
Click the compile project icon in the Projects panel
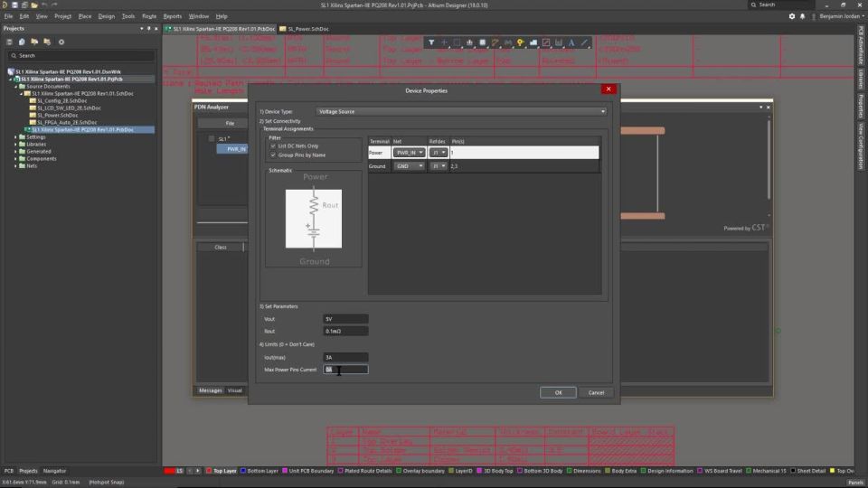click(22, 42)
